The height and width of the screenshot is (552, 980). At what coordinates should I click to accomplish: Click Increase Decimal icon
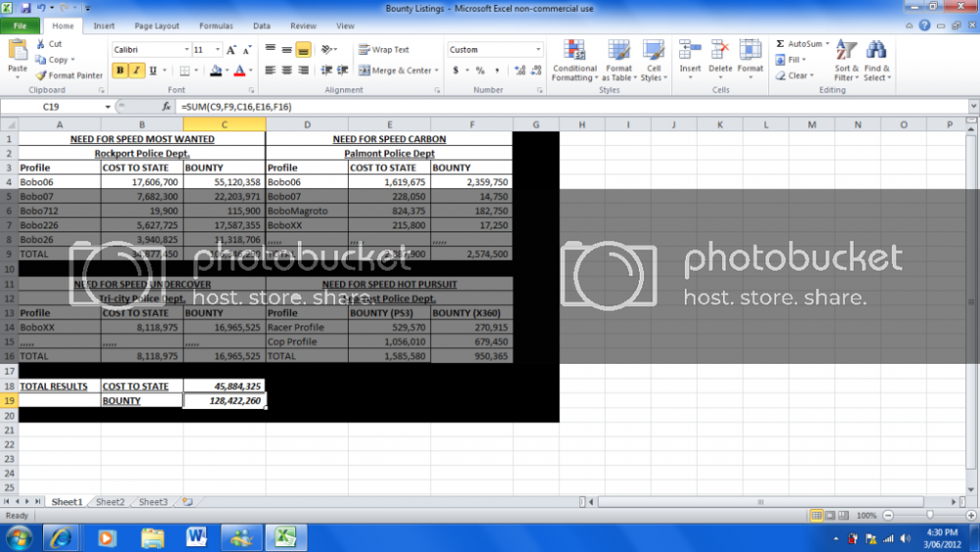[520, 70]
